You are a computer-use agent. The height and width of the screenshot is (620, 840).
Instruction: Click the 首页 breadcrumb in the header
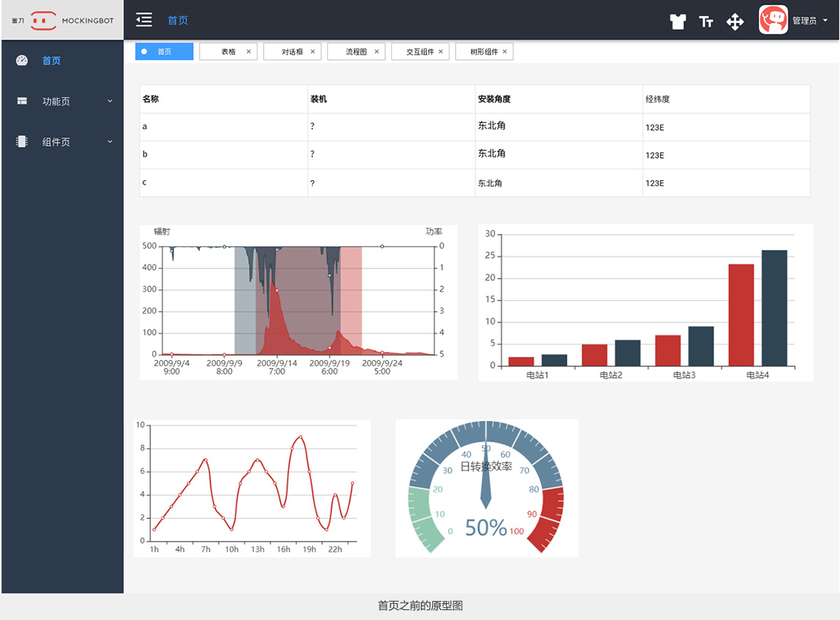click(x=178, y=21)
